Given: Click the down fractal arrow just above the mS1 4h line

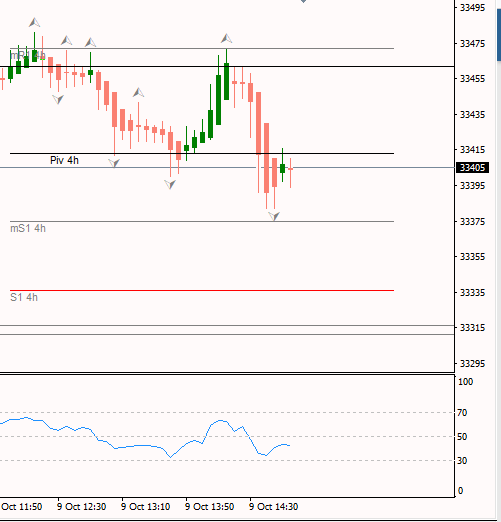Looking at the screenshot, I should click(x=274, y=216).
